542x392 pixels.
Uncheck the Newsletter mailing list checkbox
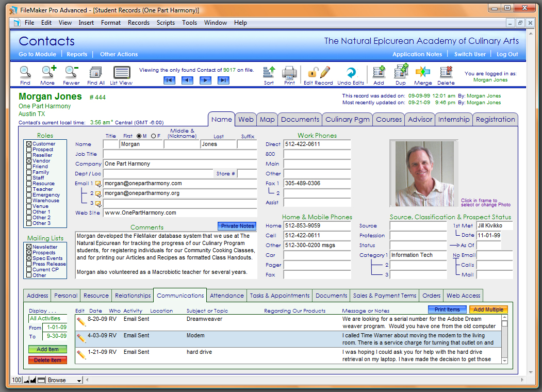(29, 247)
